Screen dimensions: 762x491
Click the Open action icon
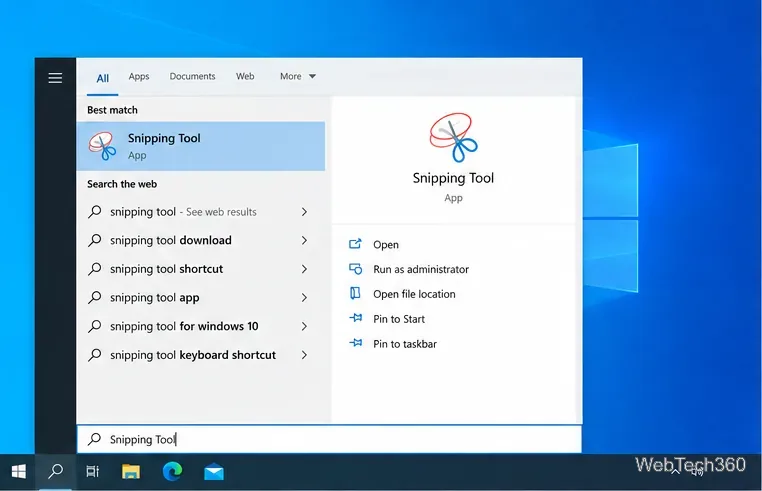click(x=355, y=244)
